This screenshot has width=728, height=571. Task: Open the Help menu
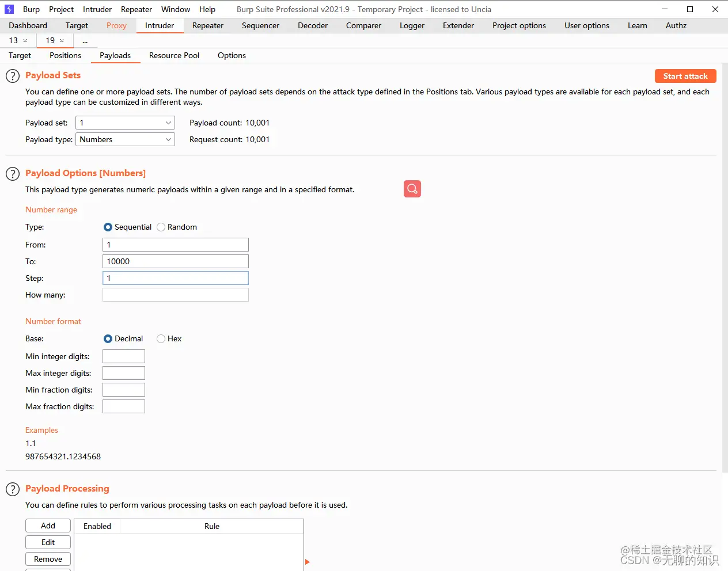[x=207, y=9]
